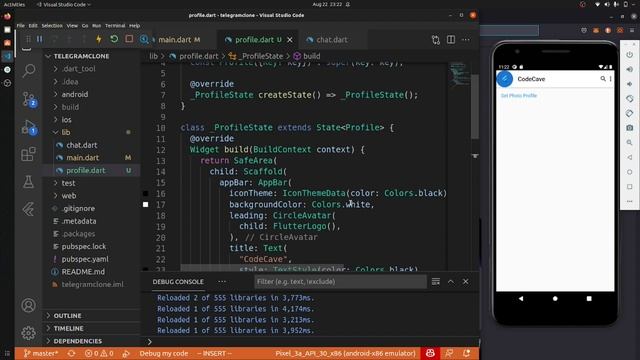
Task: Open editor More Actions ellipsis
Action: coord(466,40)
